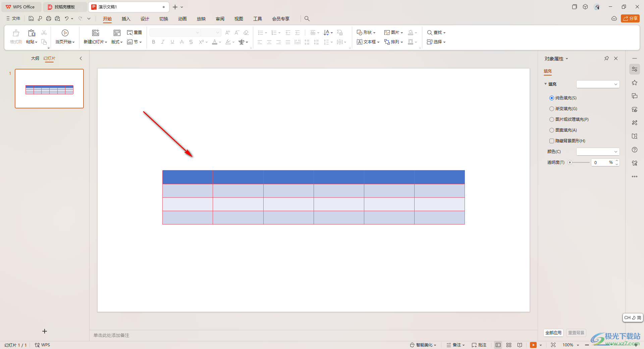The width and height of the screenshot is (644, 349).
Task: Open the Animation ribbon tab
Action: coord(182,19)
